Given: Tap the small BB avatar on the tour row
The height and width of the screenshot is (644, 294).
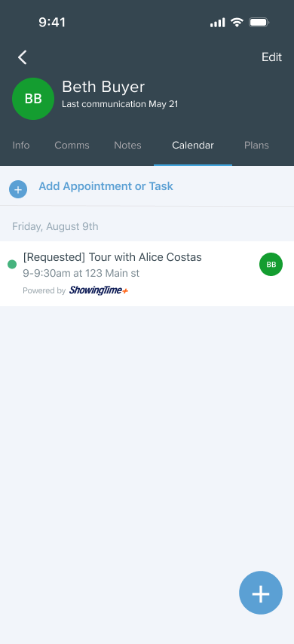Looking at the screenshot, I should 271,264.
